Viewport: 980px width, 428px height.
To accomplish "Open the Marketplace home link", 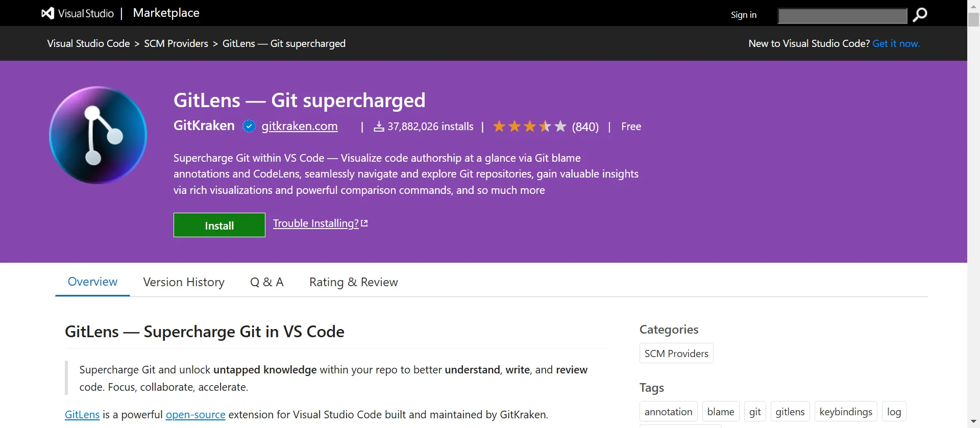I will click(x=166, y=13).
